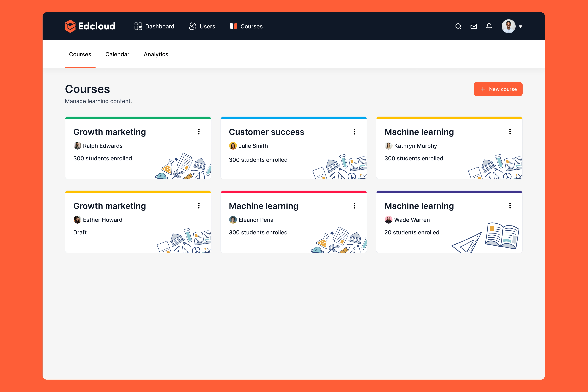Screen dimensions: 588x392
Task: Open three-dot menu on Kathryn Murphy's course
Action: [510, 132]
